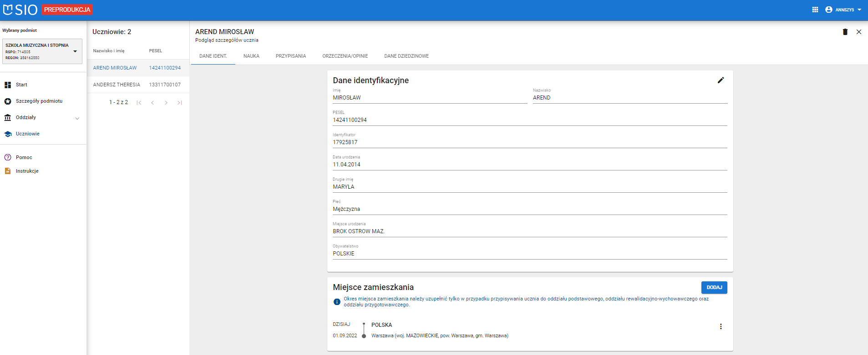This screenshot has width=868, height=355.
Task: Open Szczegóły podmiotu in sidebar
Action: [39, 101]
